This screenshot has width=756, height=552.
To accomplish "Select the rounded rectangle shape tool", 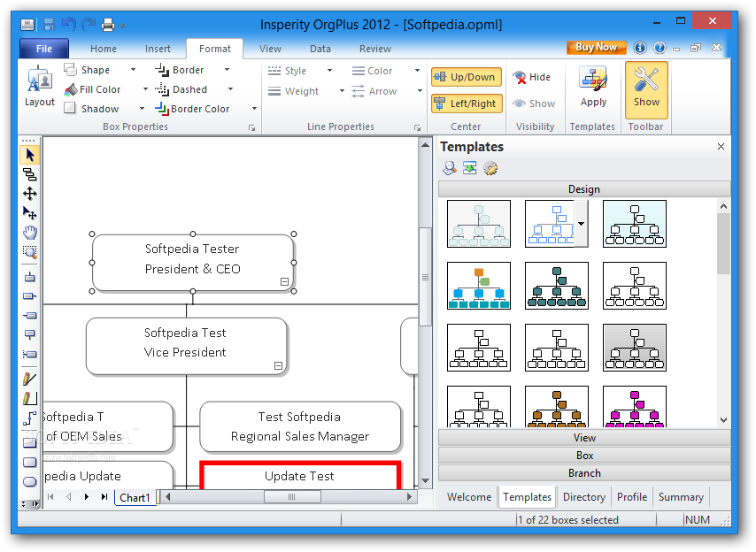I will tap(30, 463).
